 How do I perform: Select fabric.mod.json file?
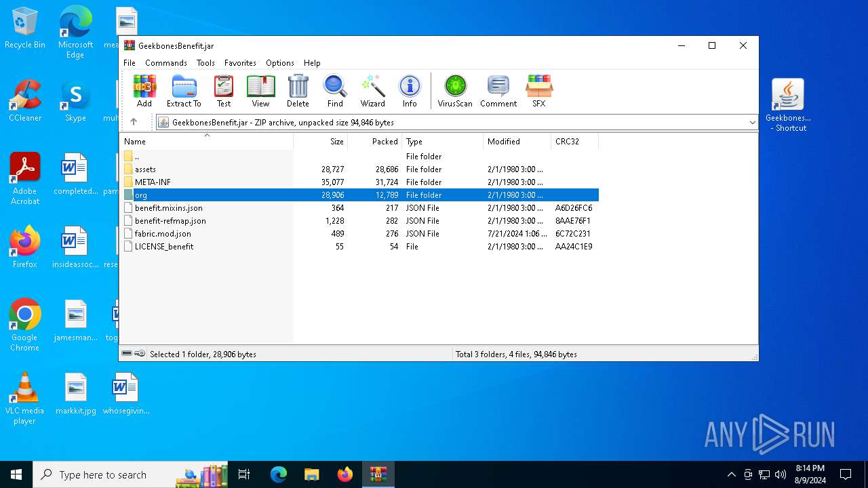tap(359, 234)
